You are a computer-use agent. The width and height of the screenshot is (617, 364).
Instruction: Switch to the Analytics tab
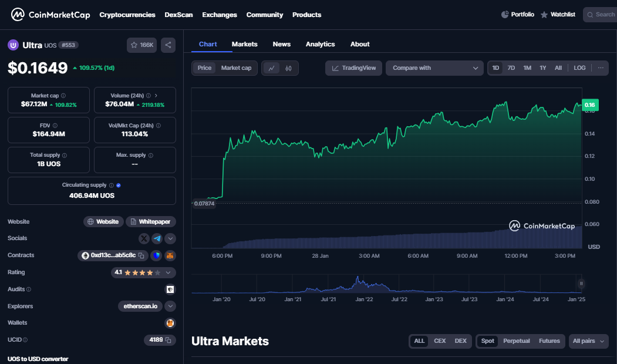tap(320, 44)
